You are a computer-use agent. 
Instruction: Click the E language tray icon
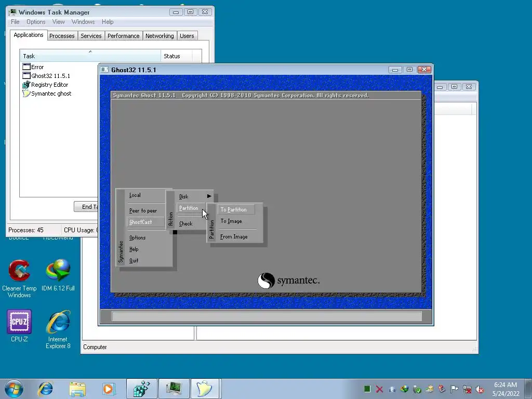point(392,390)
